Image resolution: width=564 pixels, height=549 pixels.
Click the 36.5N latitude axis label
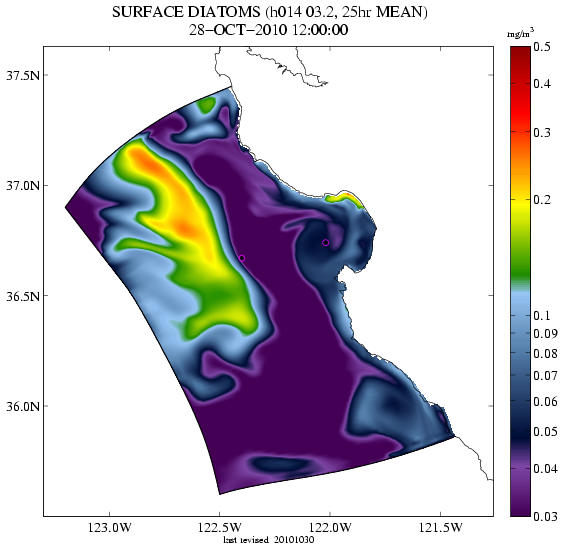click(x=23, y=296)
